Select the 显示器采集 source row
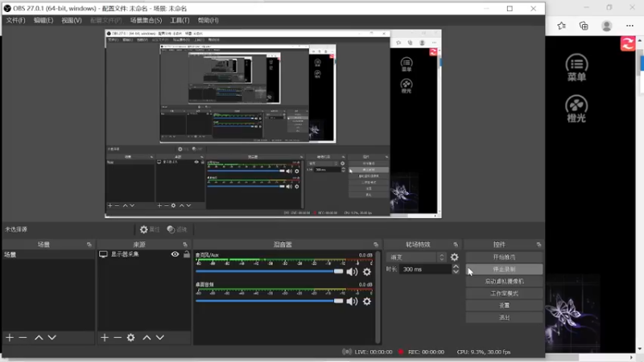Viewport: 644px width, 362px height. click(144, 254)
